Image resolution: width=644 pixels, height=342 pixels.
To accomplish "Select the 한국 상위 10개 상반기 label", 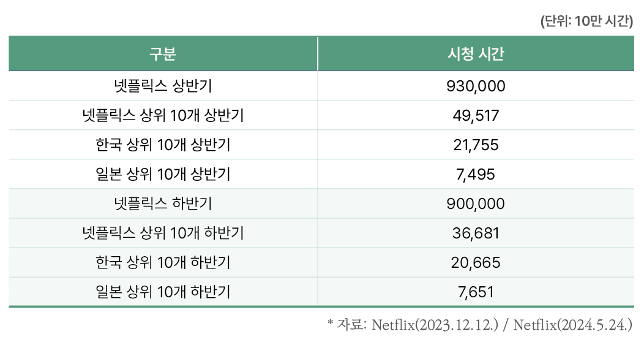I will click(x=163, y=145).
